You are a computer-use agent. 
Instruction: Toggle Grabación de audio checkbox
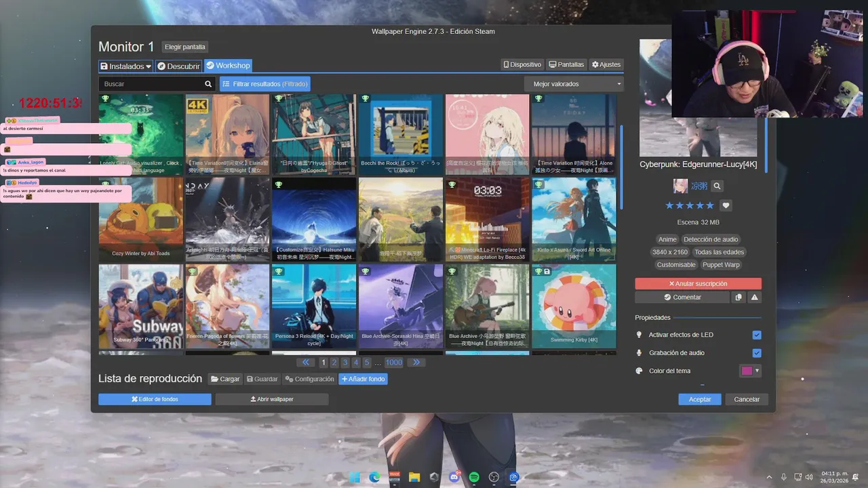tap(757, 353)
